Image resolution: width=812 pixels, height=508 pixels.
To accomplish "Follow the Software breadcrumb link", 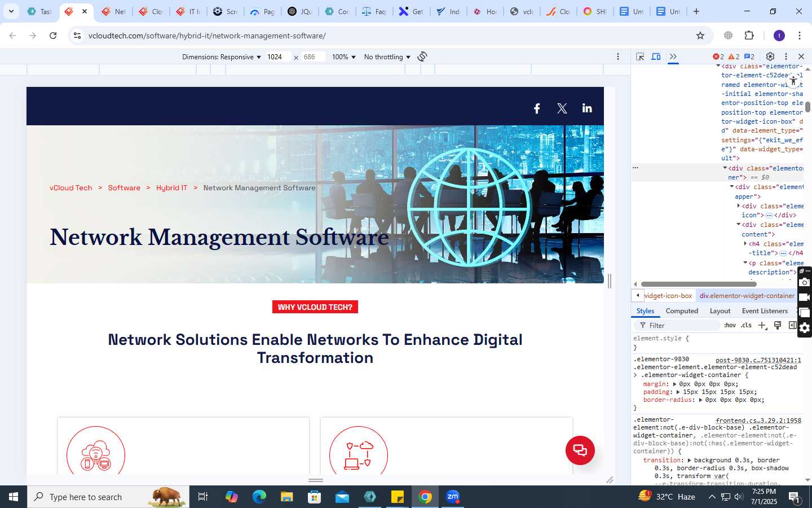I will click(124, 188).
